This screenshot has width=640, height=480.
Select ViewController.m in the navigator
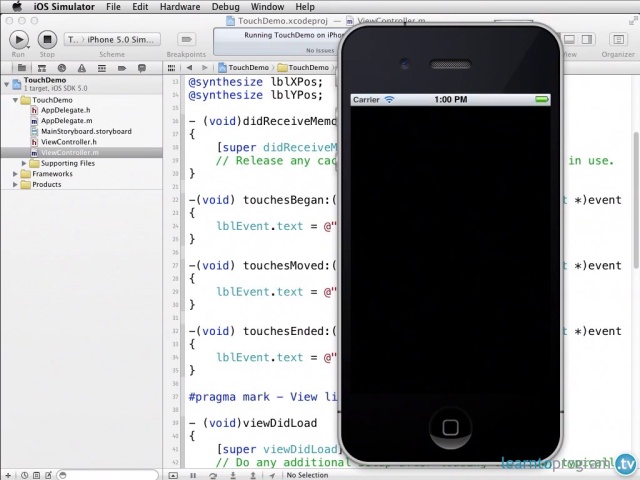coord(81,153)
